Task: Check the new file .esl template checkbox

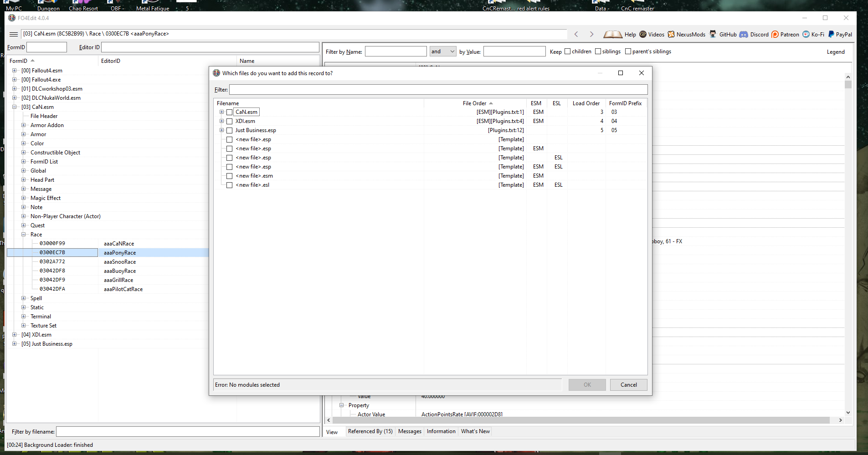Action: click(230, 185)
